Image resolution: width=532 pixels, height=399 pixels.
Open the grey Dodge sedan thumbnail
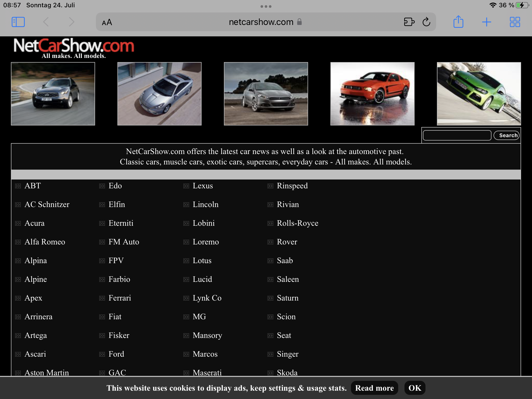[266, 94]
